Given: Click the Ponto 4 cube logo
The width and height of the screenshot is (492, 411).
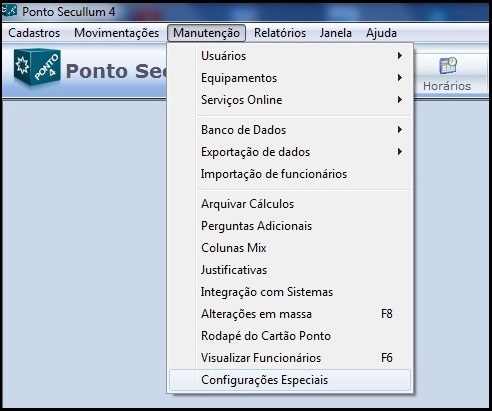Looking at the screenshot, I should pos(37,67).
